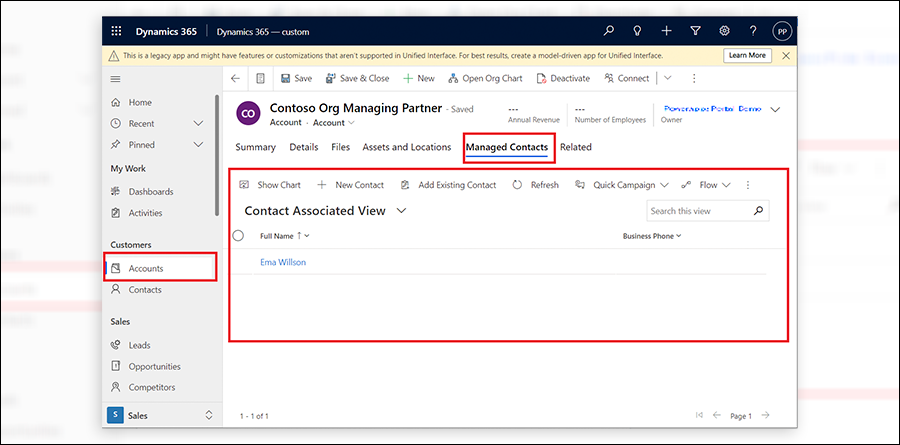The width and height of the screenshot is (900, 445).
Task: Click Show Chart in subgrid
Action: click(270, 185)
